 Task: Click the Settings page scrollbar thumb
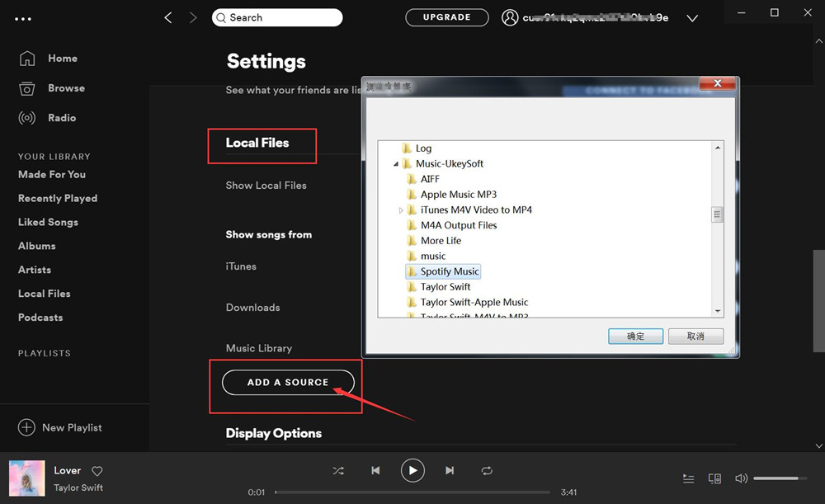[x=818, y=300]
